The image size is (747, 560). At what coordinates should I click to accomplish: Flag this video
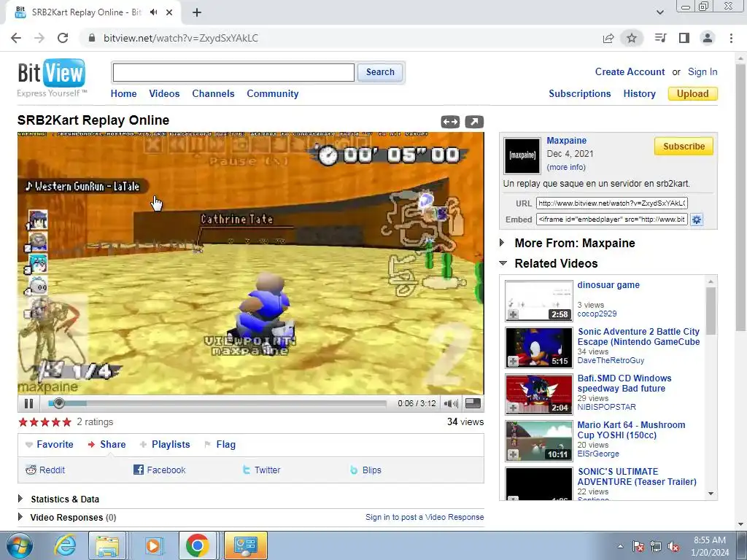[x=220, y=444]
